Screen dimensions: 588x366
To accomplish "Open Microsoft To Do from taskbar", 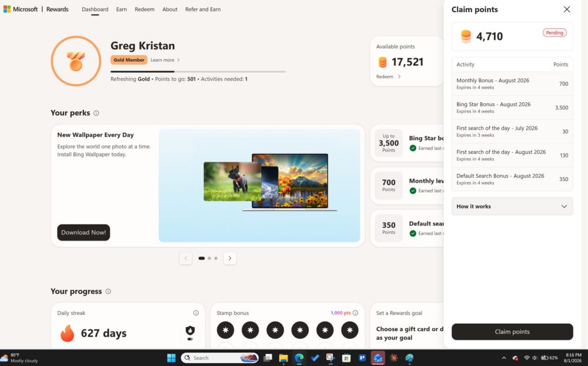I will point(315,358).
